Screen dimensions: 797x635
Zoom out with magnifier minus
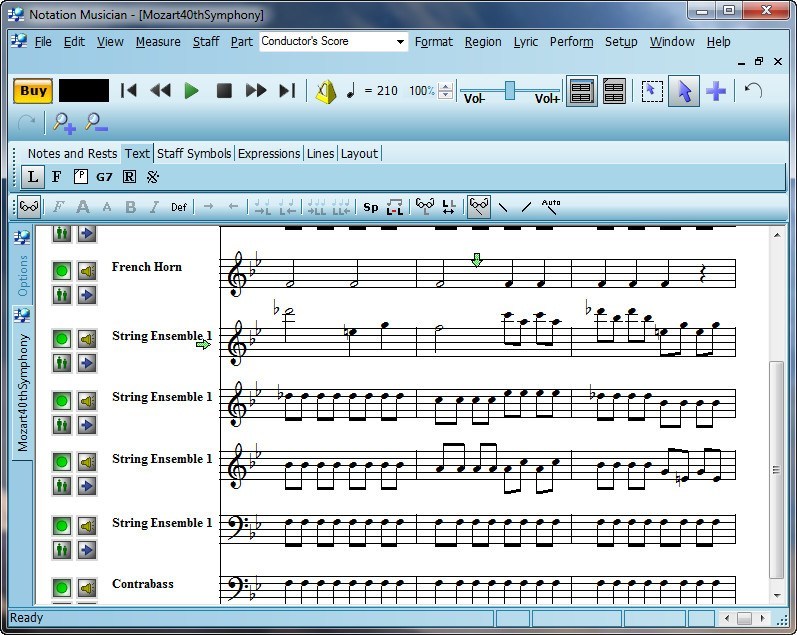point(96,123)
